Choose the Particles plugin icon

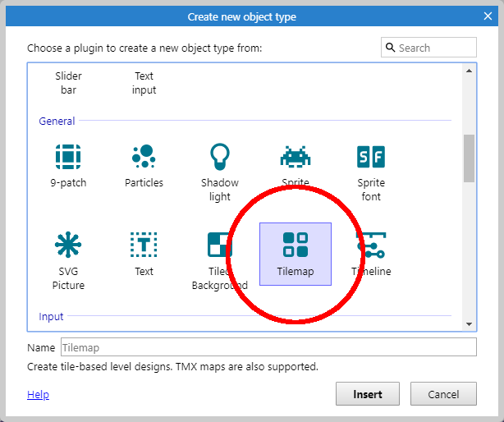144,157
